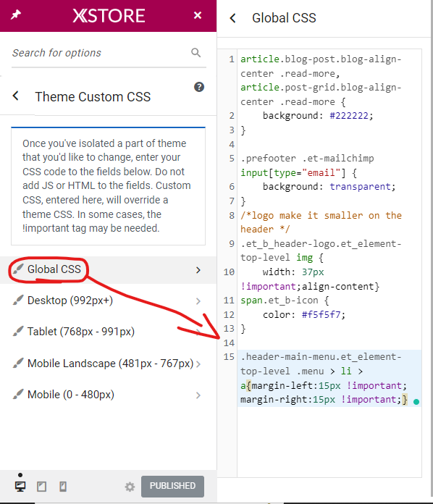433x504 pixels.
Task: Click the #f5f5f7 color value
Action: click(321, 315)
